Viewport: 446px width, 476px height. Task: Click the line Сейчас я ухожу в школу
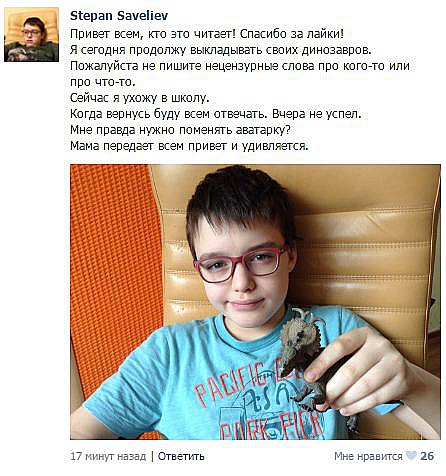tap(140, 98)
